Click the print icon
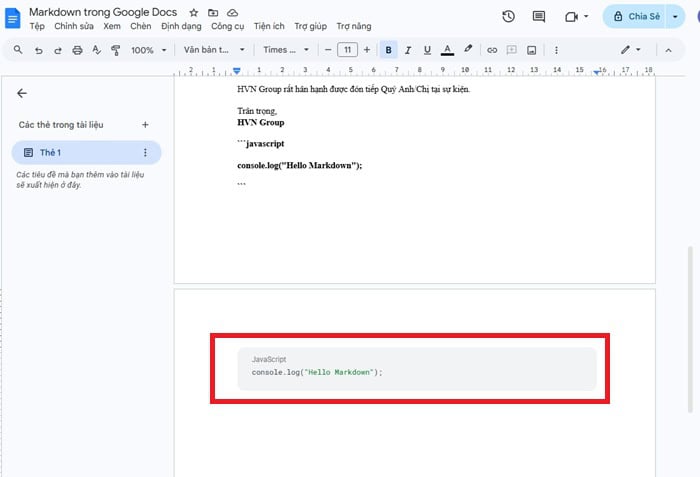 77,50
